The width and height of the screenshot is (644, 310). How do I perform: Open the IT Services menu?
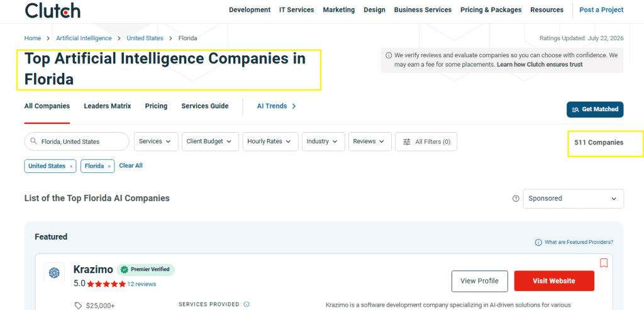tap(297, 10)
